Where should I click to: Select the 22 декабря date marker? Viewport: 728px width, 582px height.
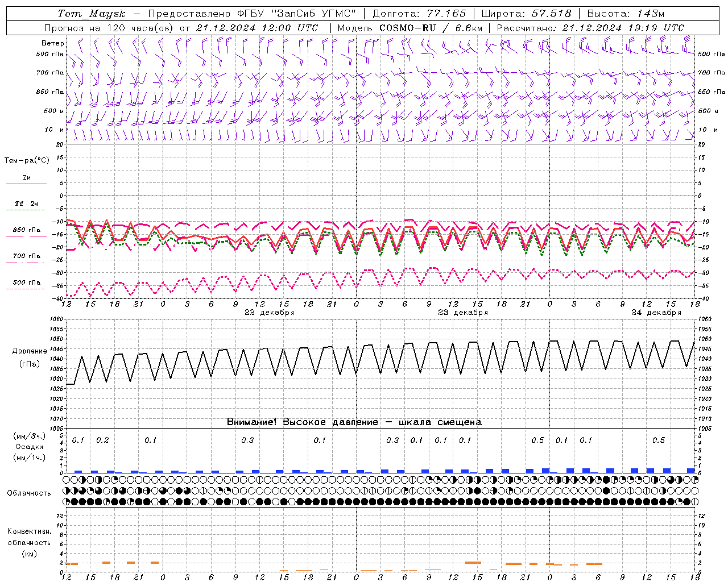click(x=269, y=313)
